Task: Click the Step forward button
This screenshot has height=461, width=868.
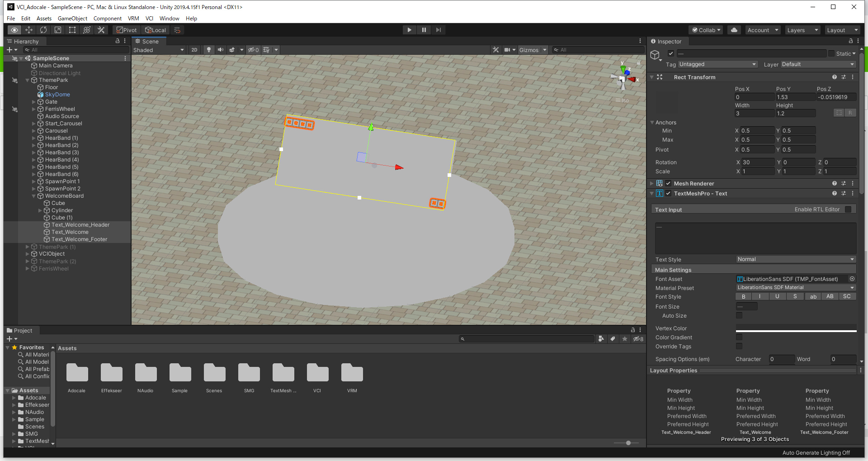Action: click(x=438, y=30)
